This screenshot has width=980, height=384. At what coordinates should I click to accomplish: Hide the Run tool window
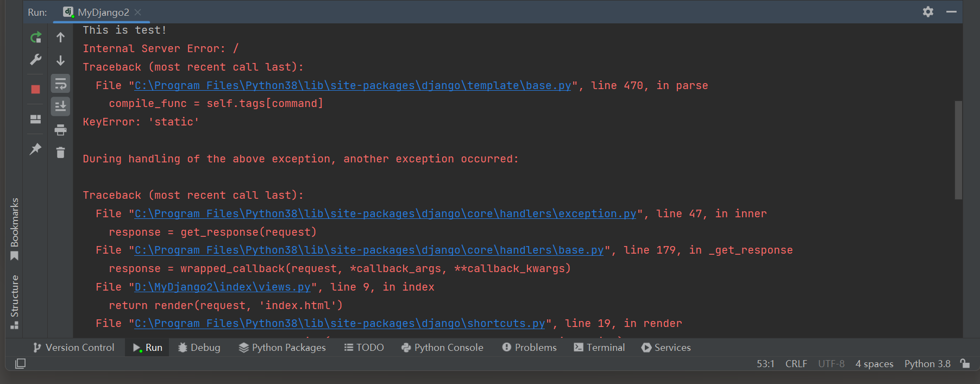[x=951, y=11]
